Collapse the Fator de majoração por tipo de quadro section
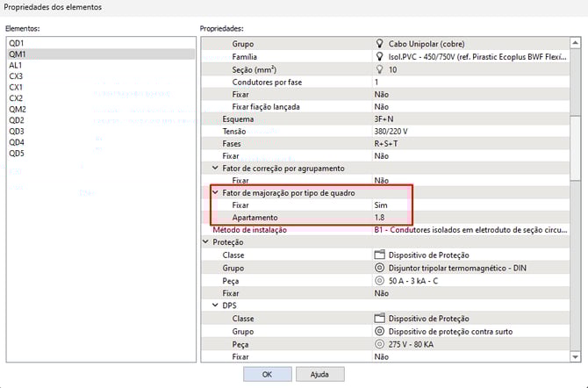Screen dimensions: 588x388 pyautogui.click(x=216, y=192)
